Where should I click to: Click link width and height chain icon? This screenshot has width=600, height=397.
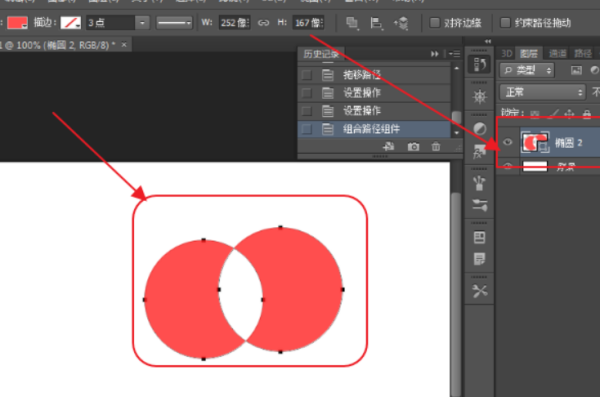click(263, 23)
